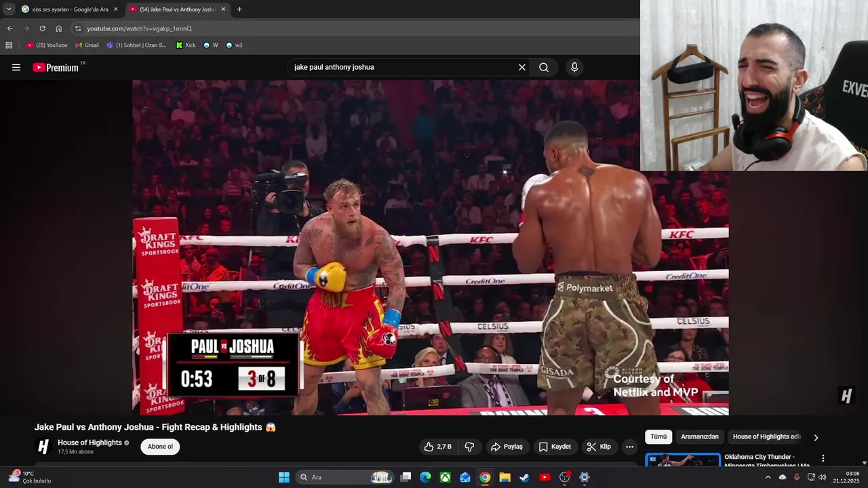Open the Sohbet | Ozan B... bookmark
The width and height of the screenshot is (868, 488).
(136, 45)
